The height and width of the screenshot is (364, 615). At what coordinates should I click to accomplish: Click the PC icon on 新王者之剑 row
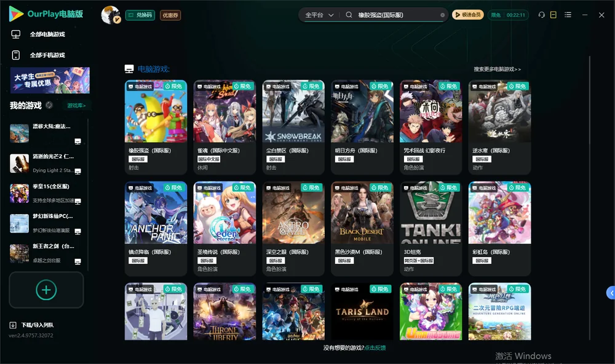point(77,262)
